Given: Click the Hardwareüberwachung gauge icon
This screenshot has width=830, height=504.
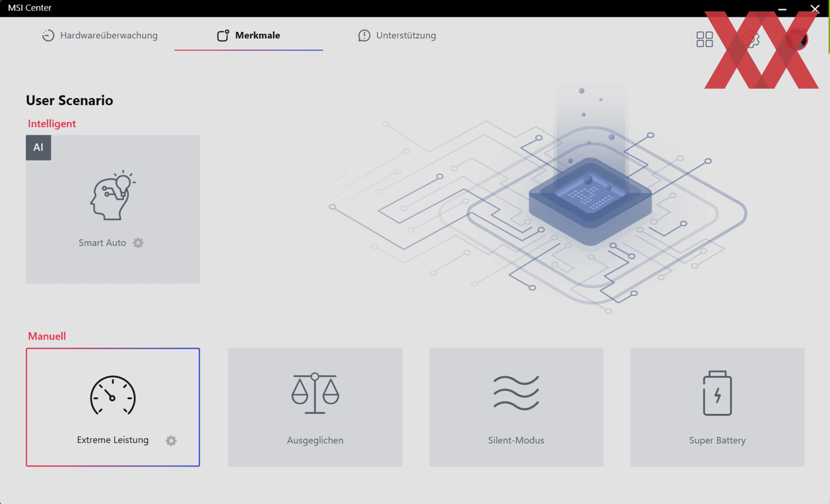Looking at the screenshot, I should tap(48, 35).
